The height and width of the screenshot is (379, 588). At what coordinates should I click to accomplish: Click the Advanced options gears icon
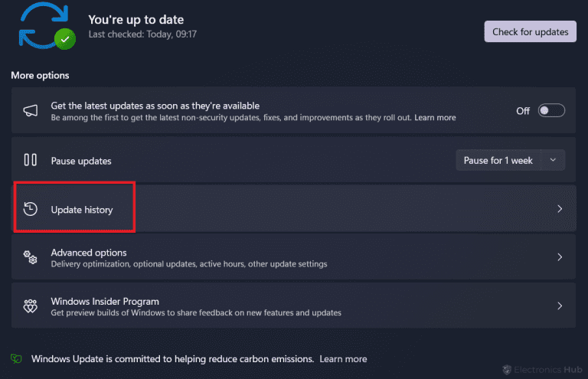[x=31, y=257]
